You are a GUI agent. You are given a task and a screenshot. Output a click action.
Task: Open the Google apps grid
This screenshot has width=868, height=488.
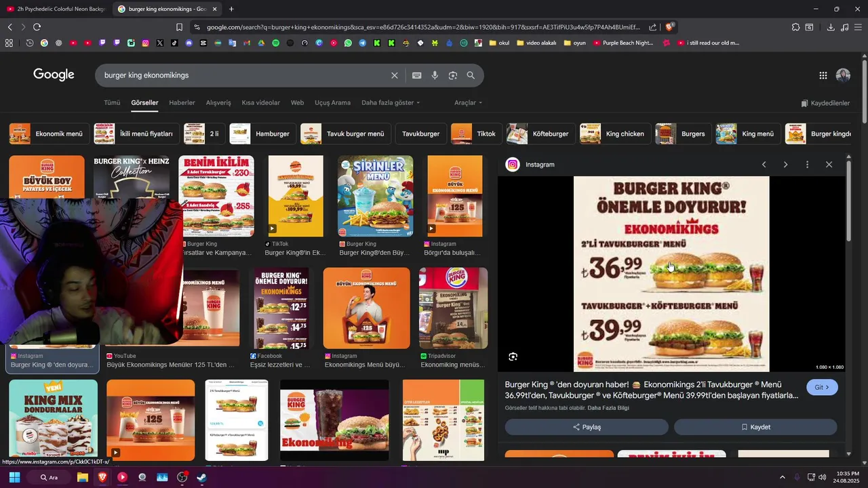[823, 75]
